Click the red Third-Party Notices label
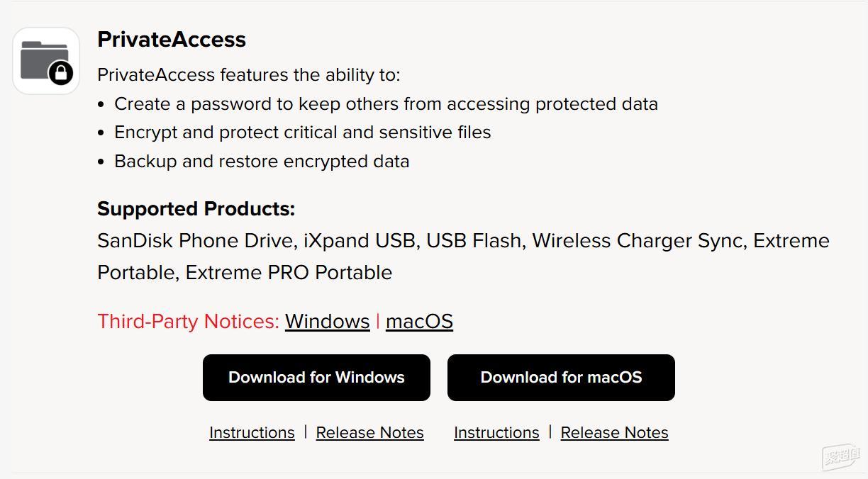Screen dimensions: 868x479 pyautogui.click(x=188, y=321)
